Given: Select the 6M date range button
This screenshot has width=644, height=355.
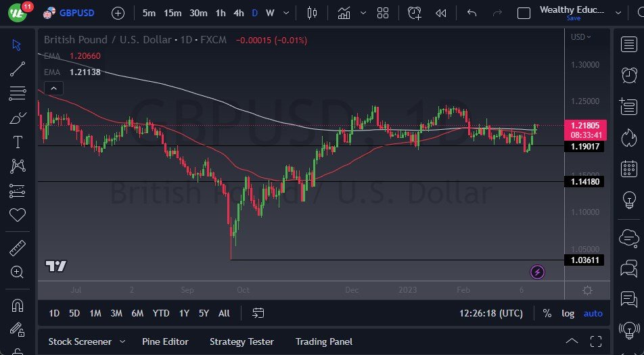Looking at the screenshot, I should tap(137, 313).
